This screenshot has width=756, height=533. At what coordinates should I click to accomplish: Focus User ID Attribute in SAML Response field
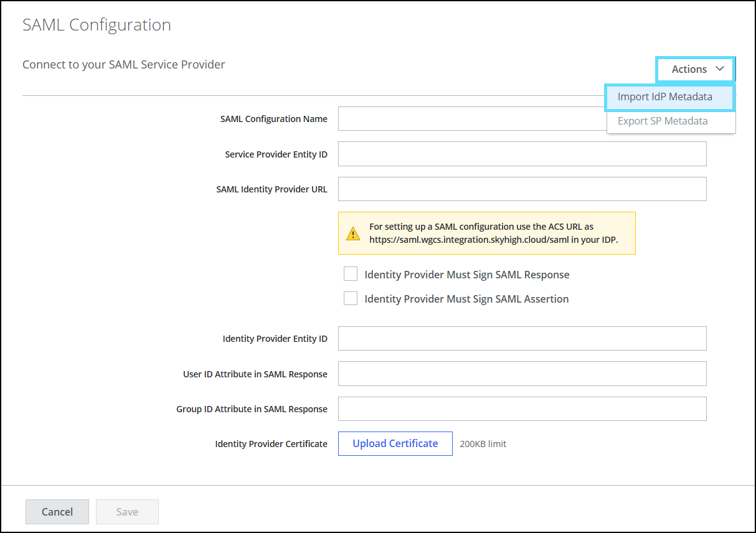click(522, 374)
